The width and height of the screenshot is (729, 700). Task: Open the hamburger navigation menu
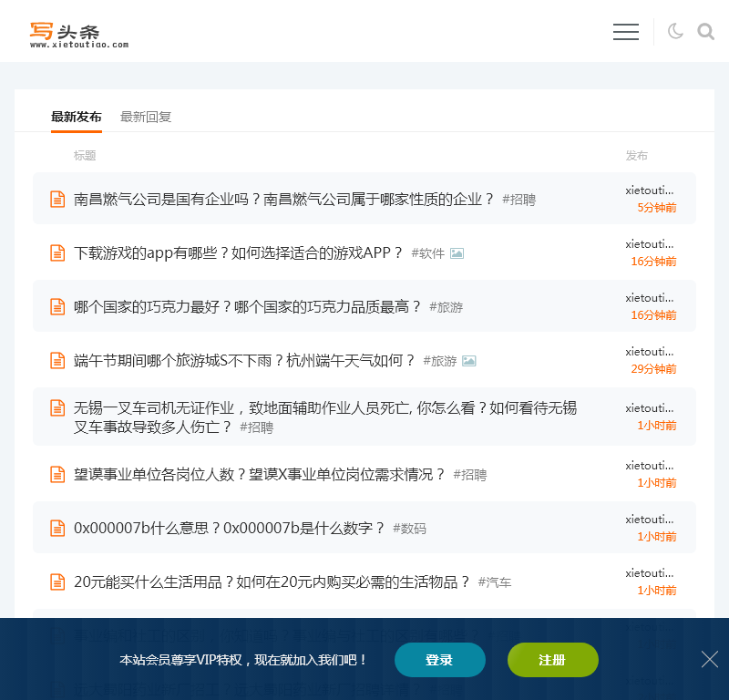pos(626,32)
